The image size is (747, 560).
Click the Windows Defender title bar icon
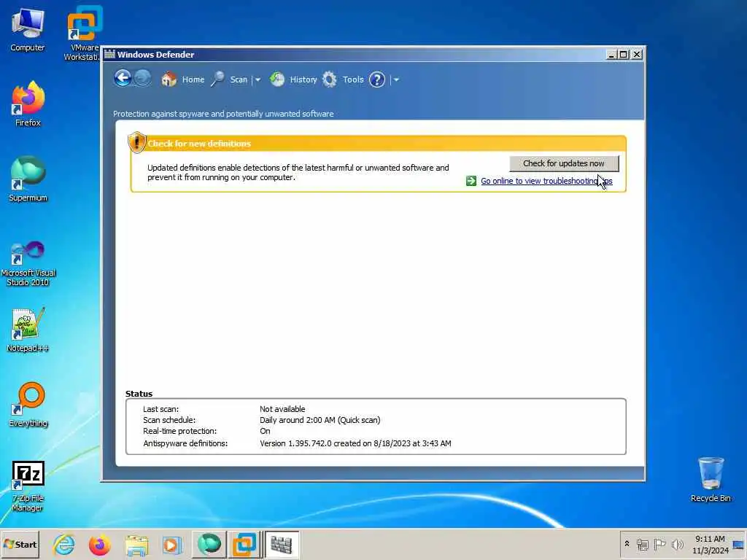(109, 54)
